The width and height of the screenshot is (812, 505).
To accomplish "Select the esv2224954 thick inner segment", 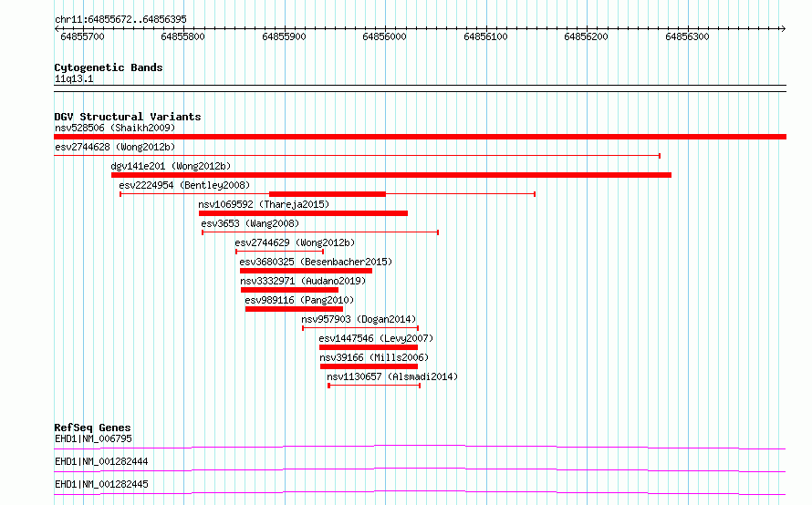I will click(328, 194).
